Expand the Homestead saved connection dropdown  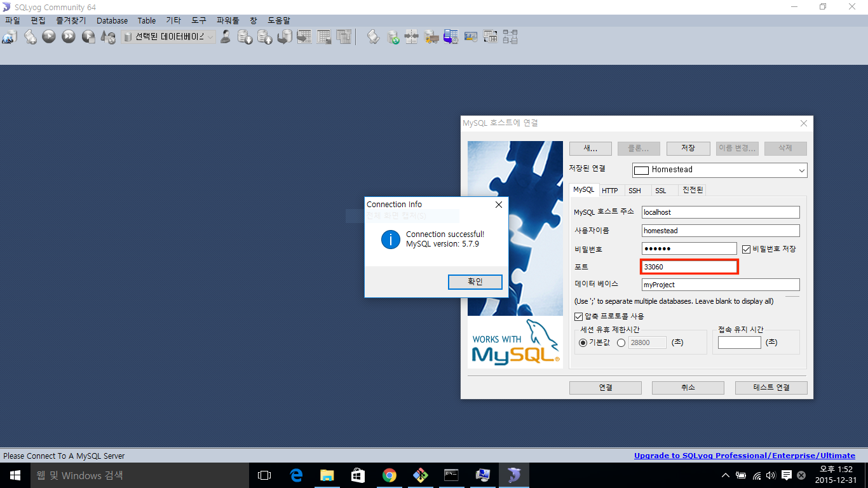(801, 170)
